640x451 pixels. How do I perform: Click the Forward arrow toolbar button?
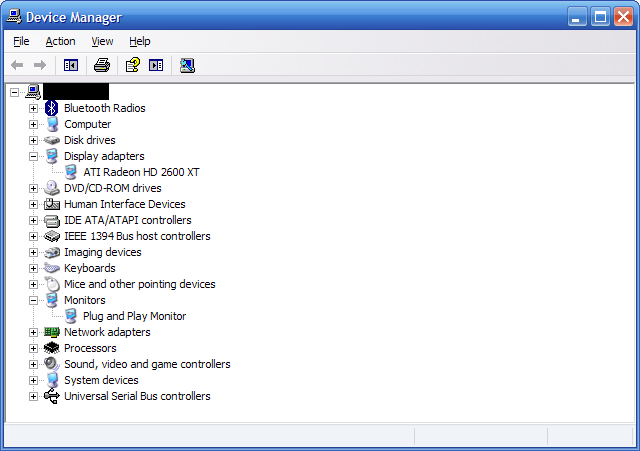pyautogui.click(x=40, y=65)
